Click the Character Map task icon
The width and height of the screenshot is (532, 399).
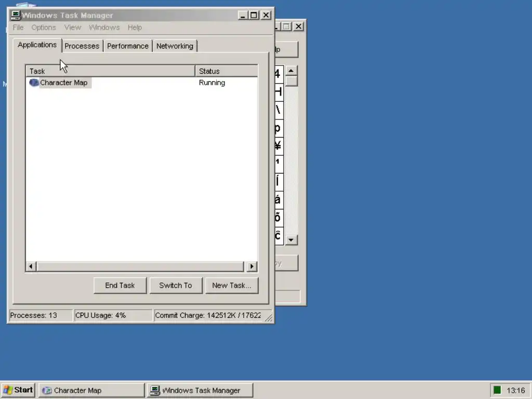pos(34,83)
